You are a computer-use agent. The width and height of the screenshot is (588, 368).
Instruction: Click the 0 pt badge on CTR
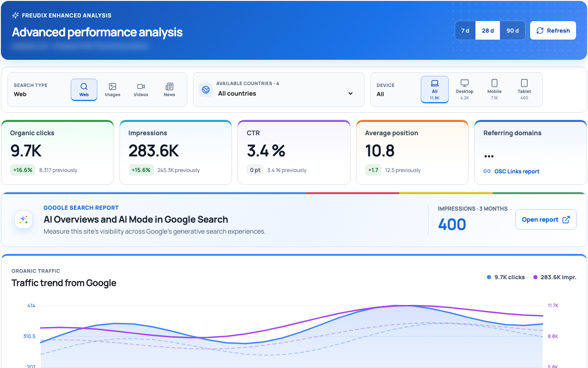255,170
